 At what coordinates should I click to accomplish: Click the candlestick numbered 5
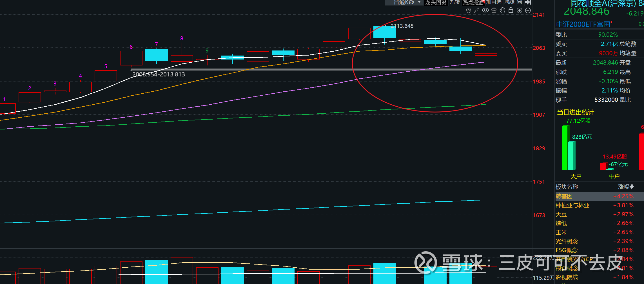(x=106, y=76)
